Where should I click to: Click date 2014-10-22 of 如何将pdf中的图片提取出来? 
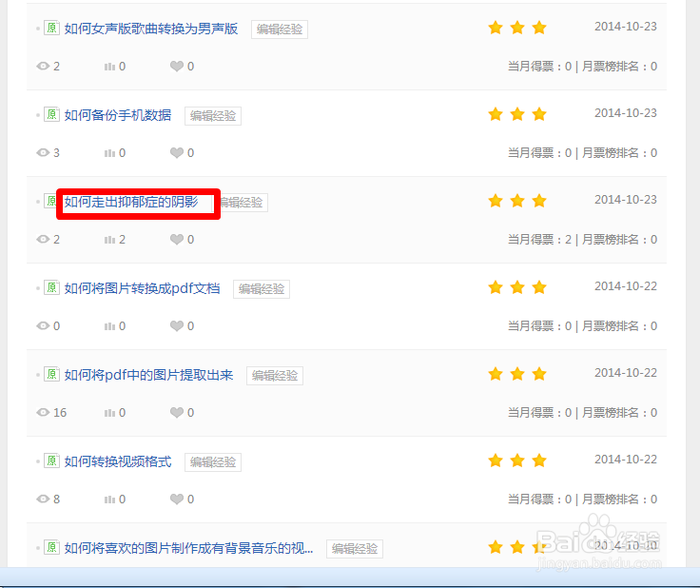(x=626, y=373)
